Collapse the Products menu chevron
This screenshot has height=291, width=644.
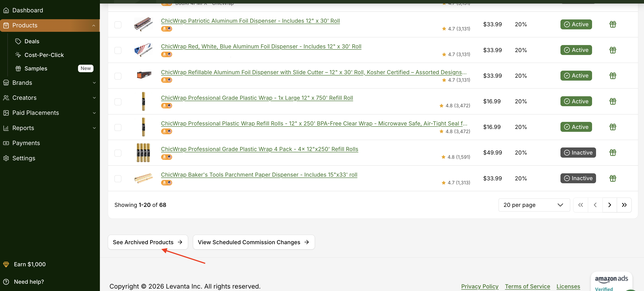click(x=93, y=25)
